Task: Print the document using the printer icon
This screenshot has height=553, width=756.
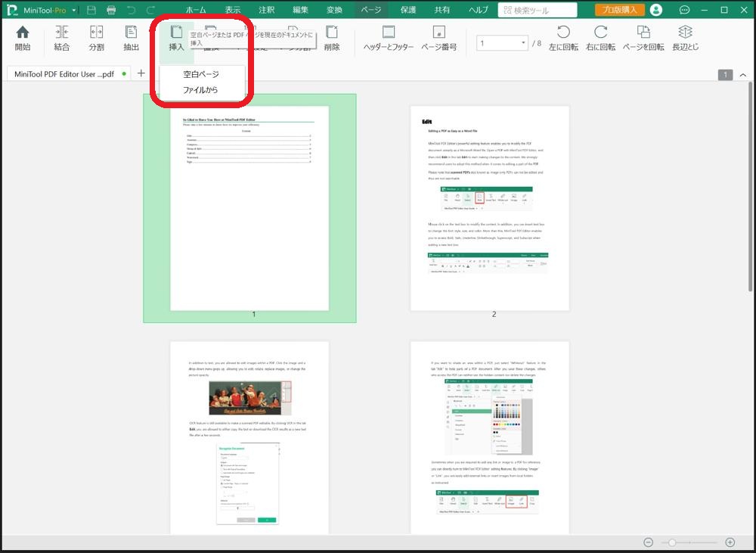Action: [x=111, y=10]
